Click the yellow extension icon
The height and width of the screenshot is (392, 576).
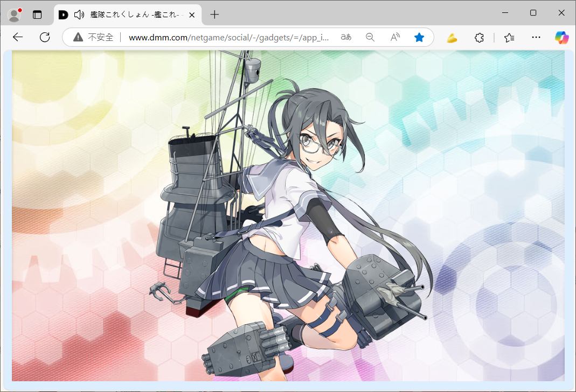452,38
